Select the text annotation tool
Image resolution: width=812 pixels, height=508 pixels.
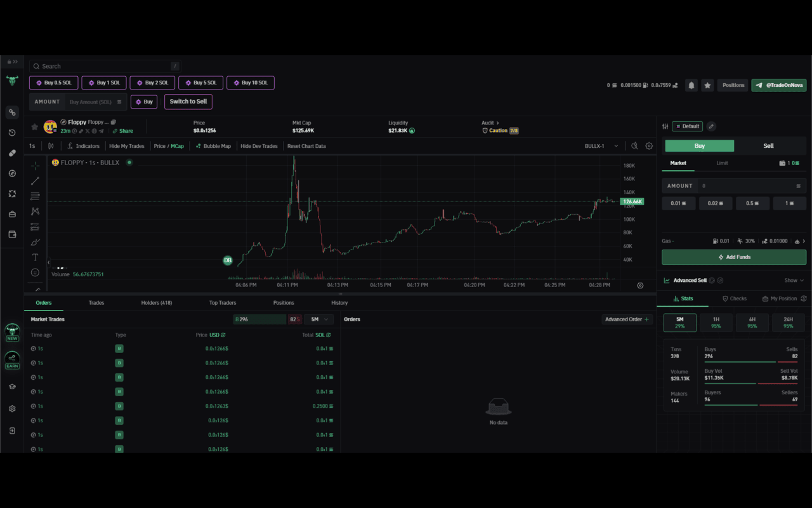pyautogui.click(x=35, y=257)
